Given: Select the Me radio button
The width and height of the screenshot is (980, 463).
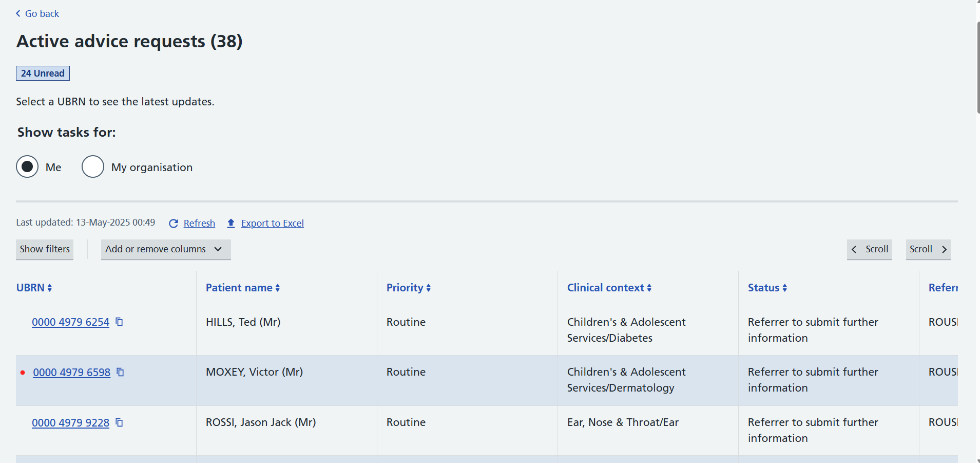Looking at the screenshot, I should tap(27, 166).
